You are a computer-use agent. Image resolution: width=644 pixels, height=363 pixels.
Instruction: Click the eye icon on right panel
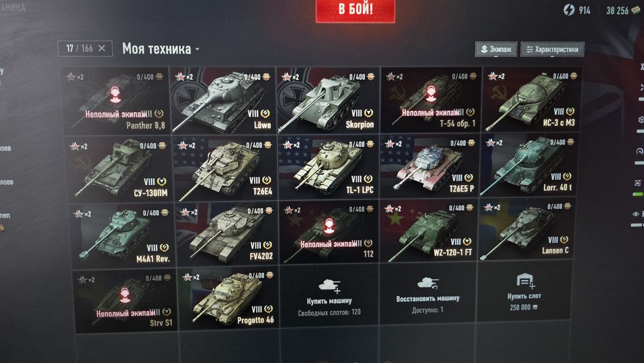click(636, 214)
